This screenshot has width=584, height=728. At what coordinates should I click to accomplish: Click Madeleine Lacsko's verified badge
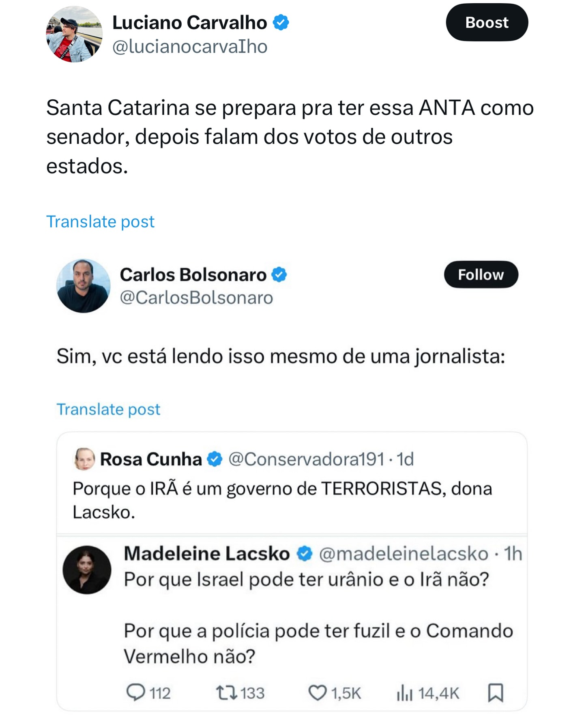(x=304, y=554)
